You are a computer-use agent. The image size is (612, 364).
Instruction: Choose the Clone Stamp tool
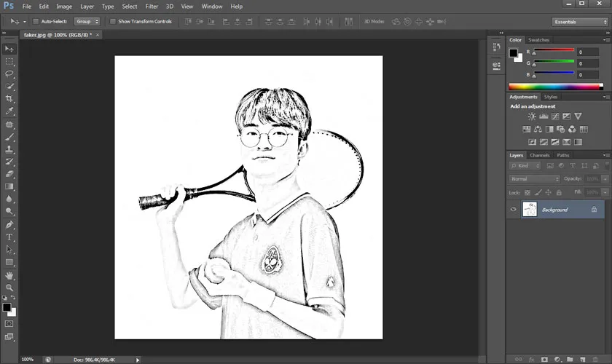click(x=9, y=149)
